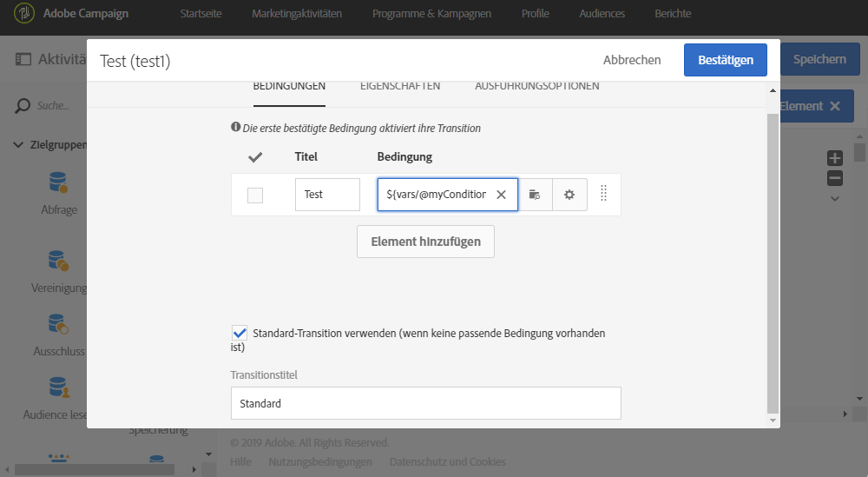The width and height of the screenshot is (868, 477).
Task: Clear the condition field with X icon
Action: pyautogui.click(x=501, y=195)
